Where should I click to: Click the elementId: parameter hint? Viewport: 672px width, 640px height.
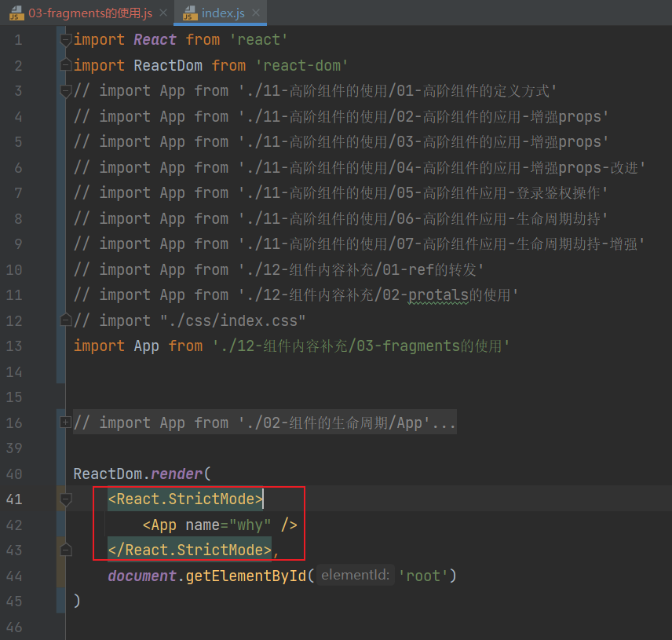click(x=356, y=575)
